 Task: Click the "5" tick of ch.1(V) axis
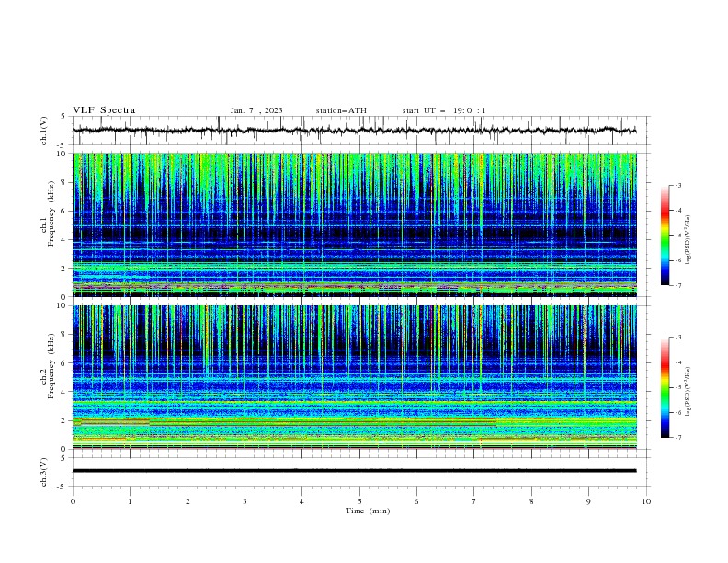coord(63,116)
